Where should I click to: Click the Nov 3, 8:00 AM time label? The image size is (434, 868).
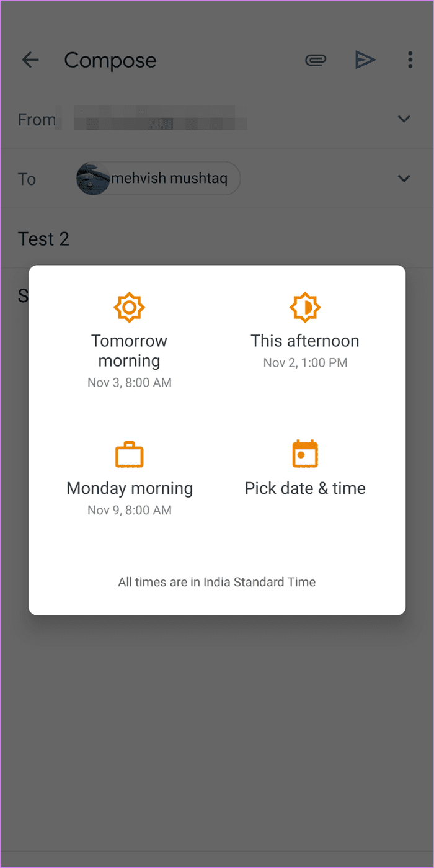pyautogui.click(x=130, y=383)
